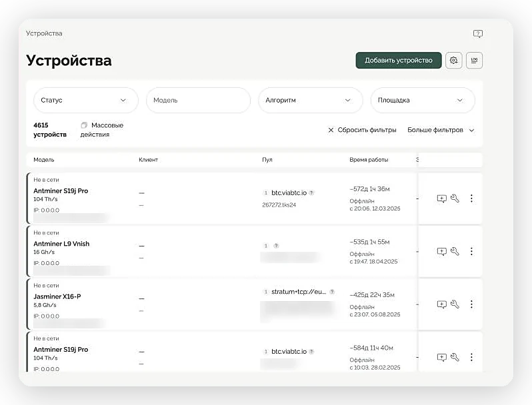Image resolution: width=532 pixels, height=405 pixels.
Task: Open the 'Статус' filter dropdown
Action: coord(86,101)
